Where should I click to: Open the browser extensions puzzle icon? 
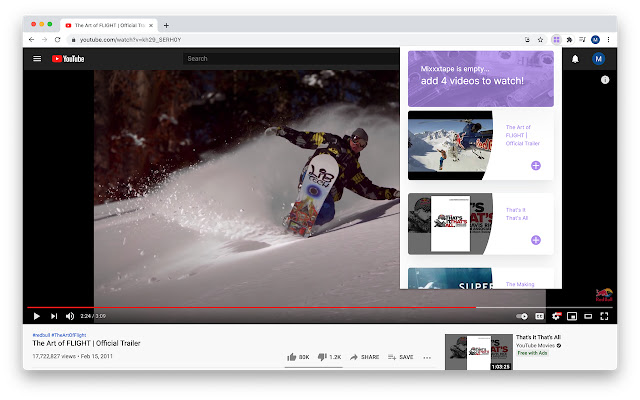[569, 40]
